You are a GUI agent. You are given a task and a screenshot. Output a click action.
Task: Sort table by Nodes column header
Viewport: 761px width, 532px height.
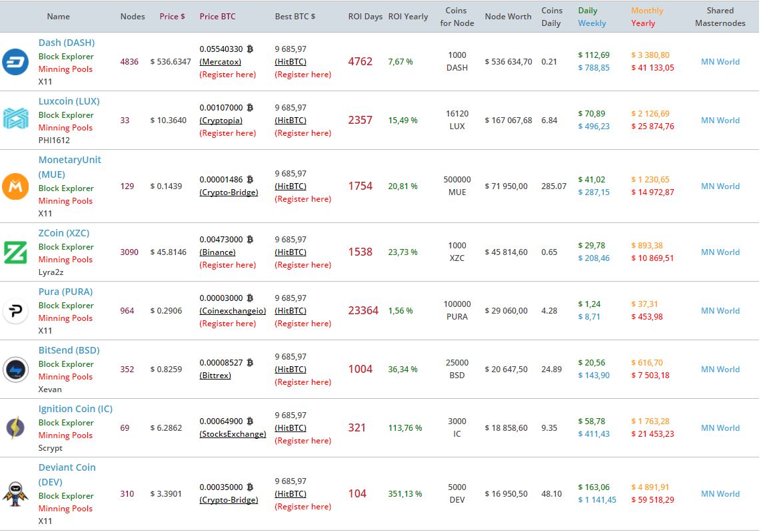[133, 16]
